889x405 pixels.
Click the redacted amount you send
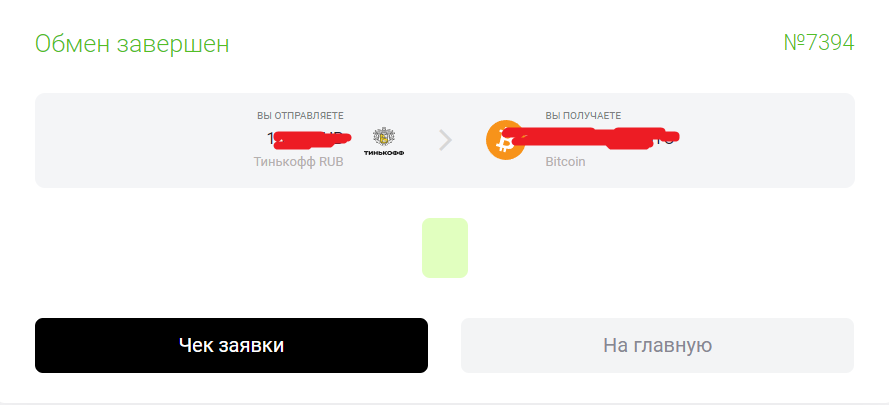pyautogui.click(x=312, y=139)
